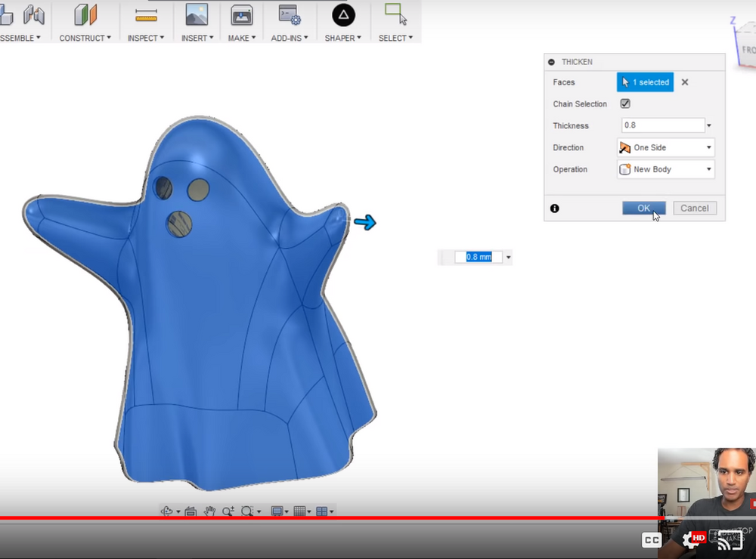Open the Inspect measure tool icon
The image size is (756, 559).
tap(145, 15)
